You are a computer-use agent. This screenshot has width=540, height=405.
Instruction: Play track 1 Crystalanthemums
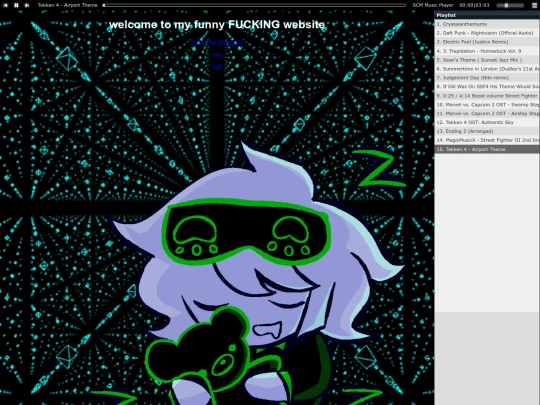pos(487,24)
